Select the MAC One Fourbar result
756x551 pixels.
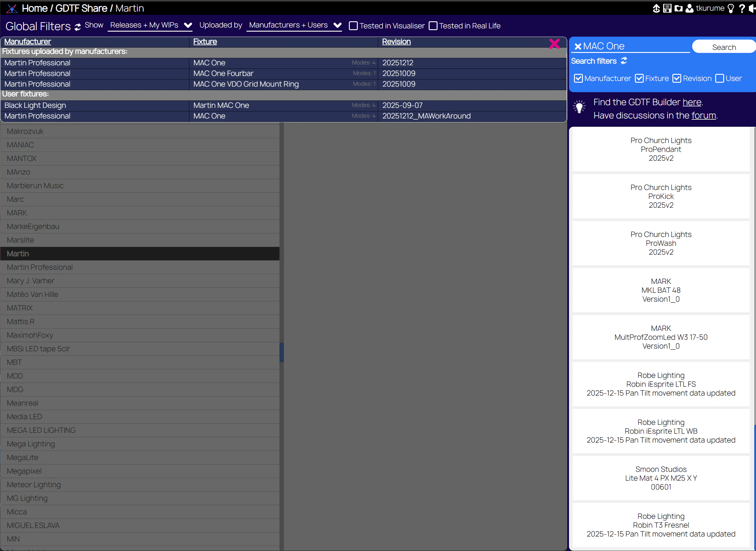pyautogui.click(x=283, y=73)
